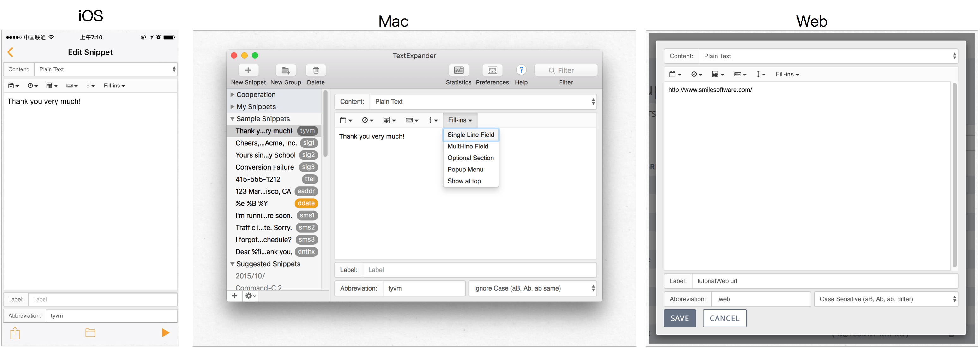Screen dimensions: 980x348
Task: Open Web Content type dropdown Plain Text
Action: pos(828,56)
